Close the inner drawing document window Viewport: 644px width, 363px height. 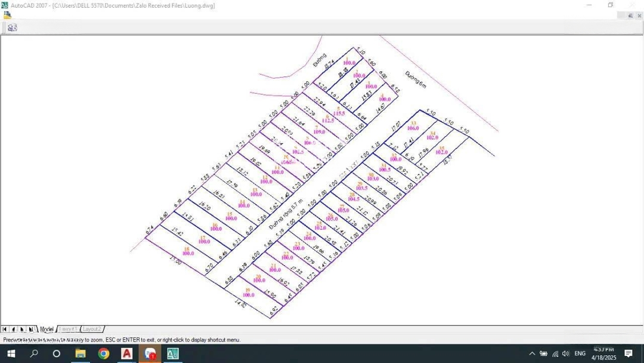(x=639, y=16)
